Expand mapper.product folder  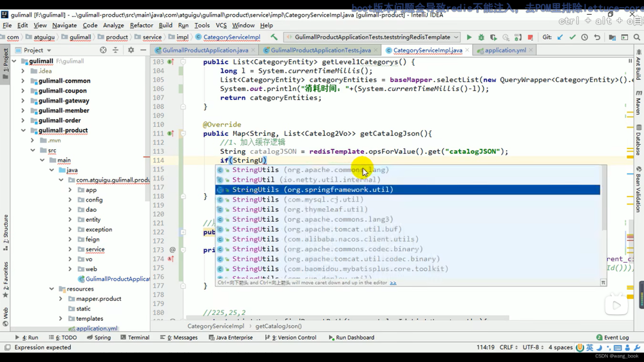61,299
